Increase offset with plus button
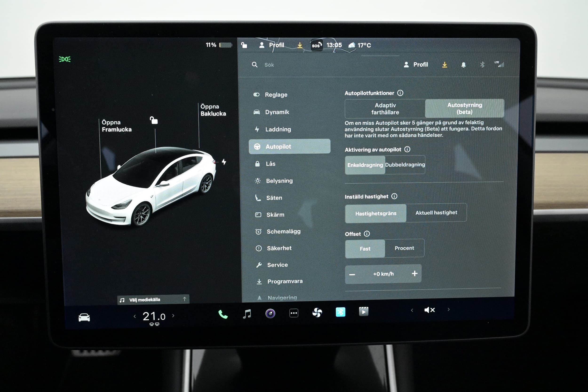 [x=414, y=273]
